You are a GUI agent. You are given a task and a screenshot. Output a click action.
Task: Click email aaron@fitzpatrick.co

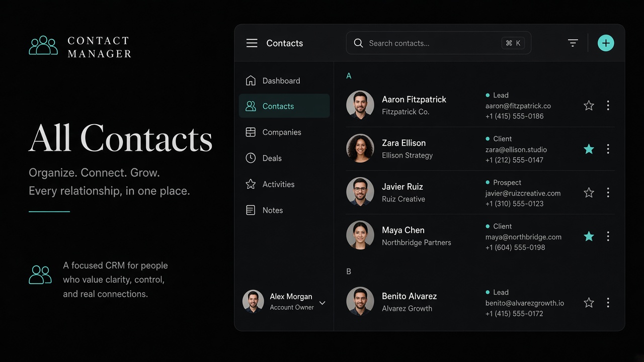(x=518, y=106)
